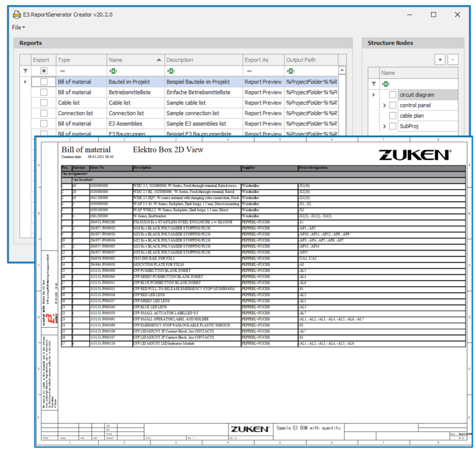Viewport: 476px width, 457px height.
Task: Sort by the Output Path column header
Action: (311, 60)
